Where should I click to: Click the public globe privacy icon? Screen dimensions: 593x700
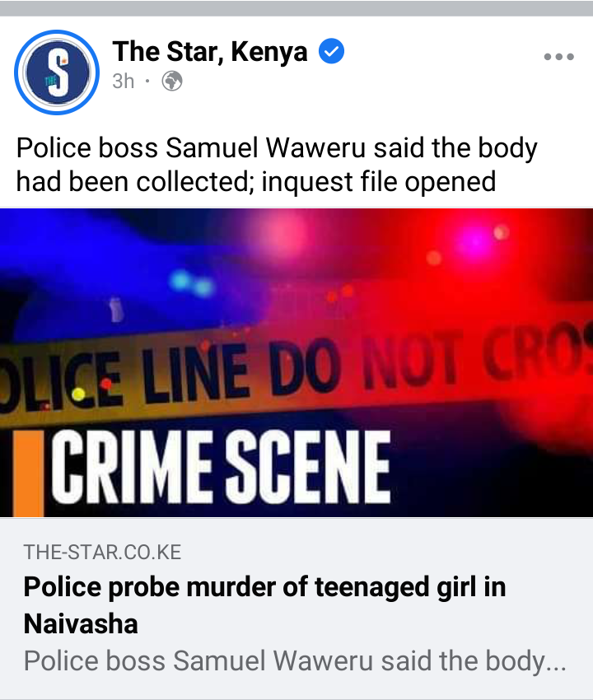click(x=172, y=82)
